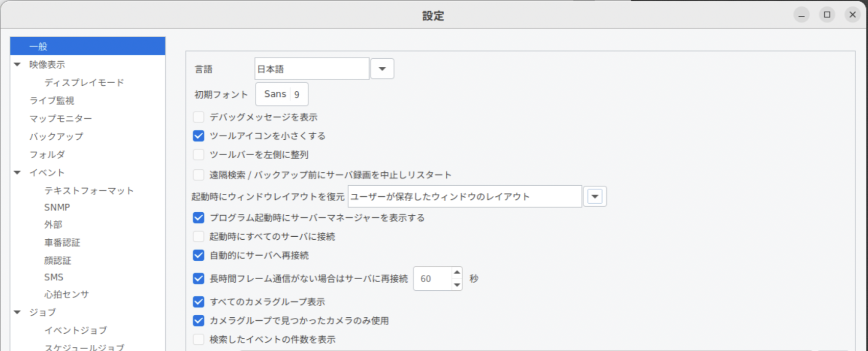Image resolution: width=868 pixels, height=351 pixels.
Task: Enable ツールバーを左側に整列 checkbox
Action: pos(199,155)
